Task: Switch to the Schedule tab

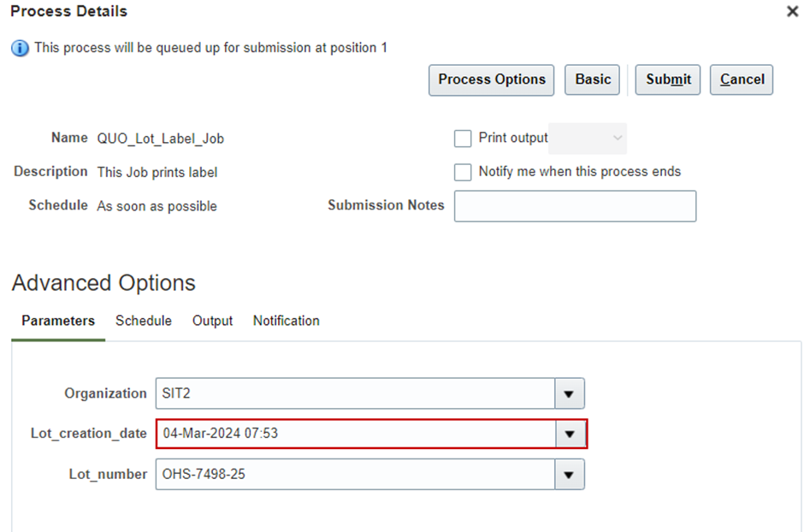Action: pyautogui.click(x=144, y=321)
